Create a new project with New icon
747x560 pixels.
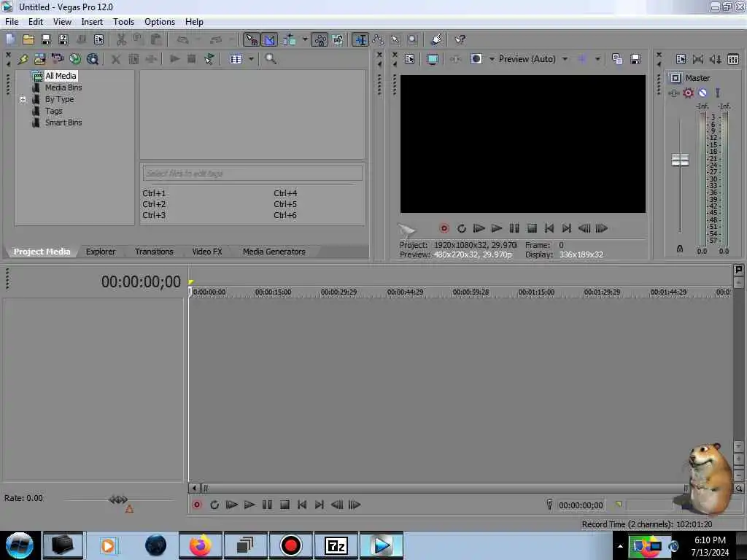pos(10,39)
